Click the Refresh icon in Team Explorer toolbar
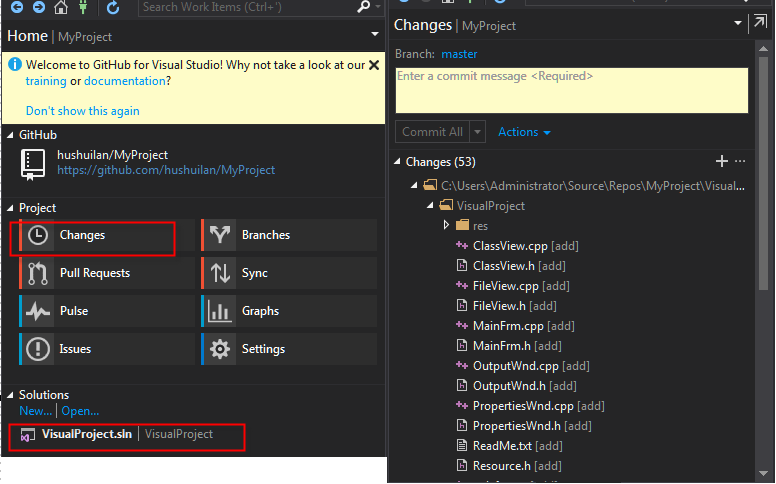This screenshot has width=776, height=484. pos(113,8)
